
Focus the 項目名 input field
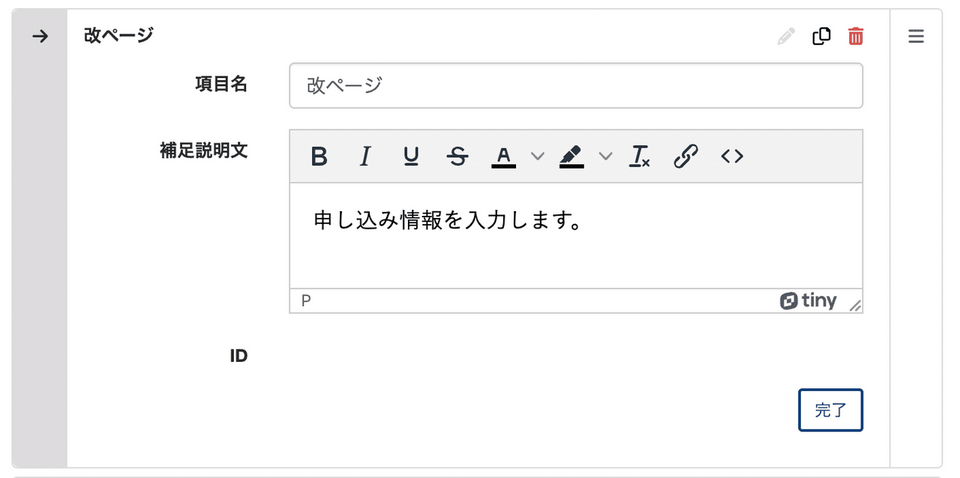point(575,86)
